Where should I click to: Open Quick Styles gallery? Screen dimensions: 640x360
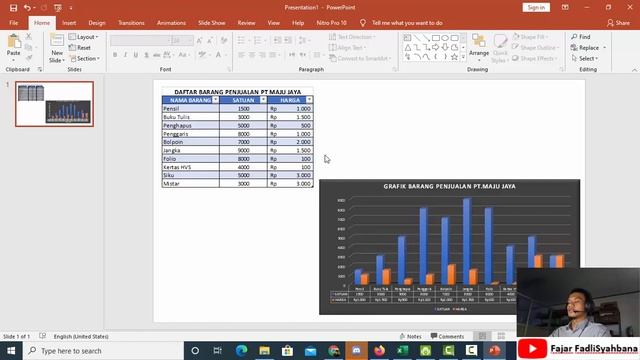tap(500, 48)
